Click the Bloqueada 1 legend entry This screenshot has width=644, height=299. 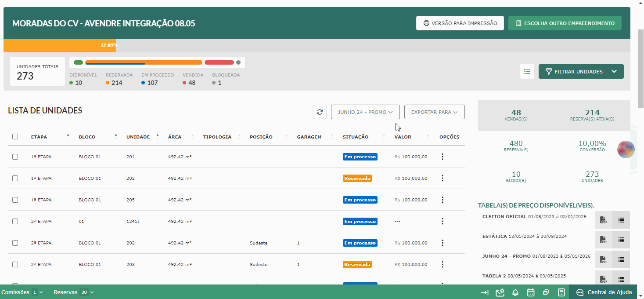[226, 79]
